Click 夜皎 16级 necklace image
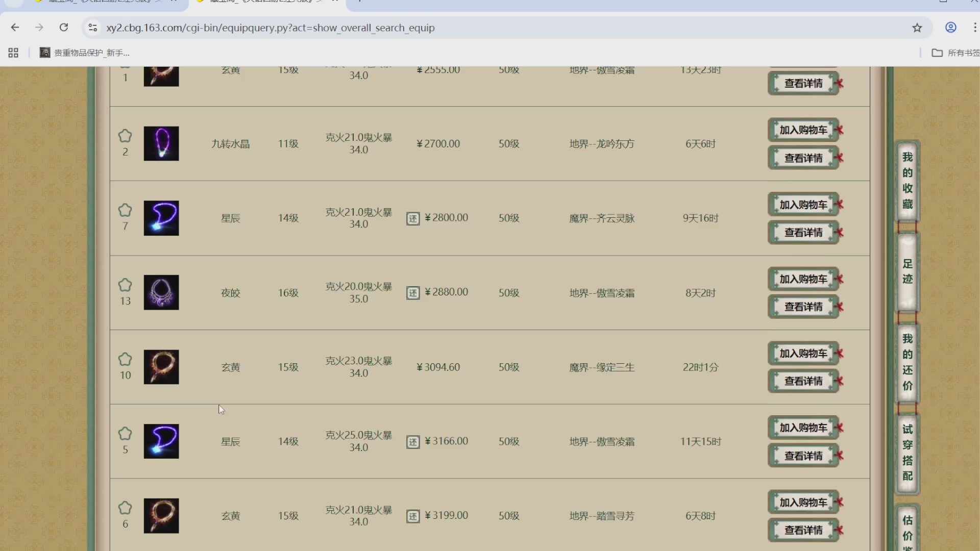This screenshot has width=980, height=551. (x=161, y=293)
